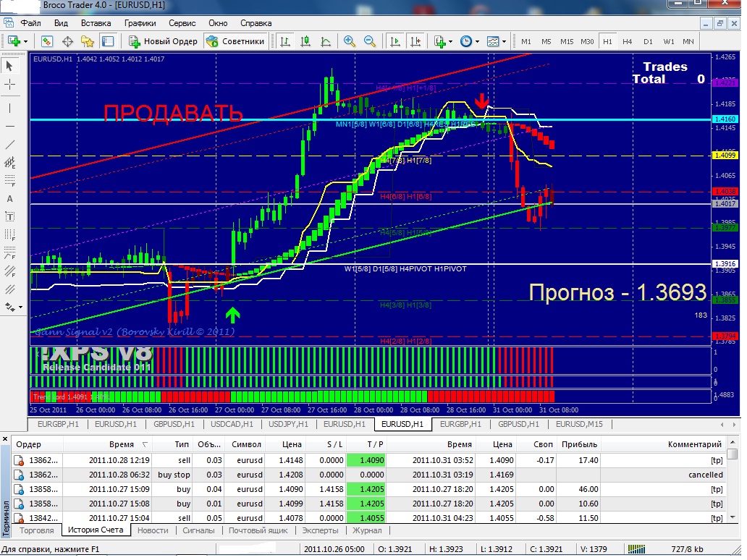Switch to line chart display
The width and height of the screenshot is (747, 560).
[326, 42]
